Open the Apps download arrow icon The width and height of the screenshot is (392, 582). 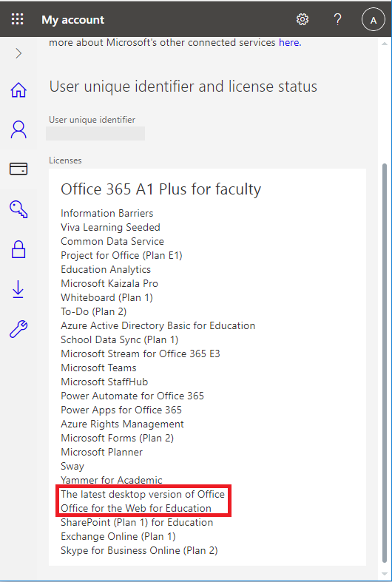pos(18,289)
